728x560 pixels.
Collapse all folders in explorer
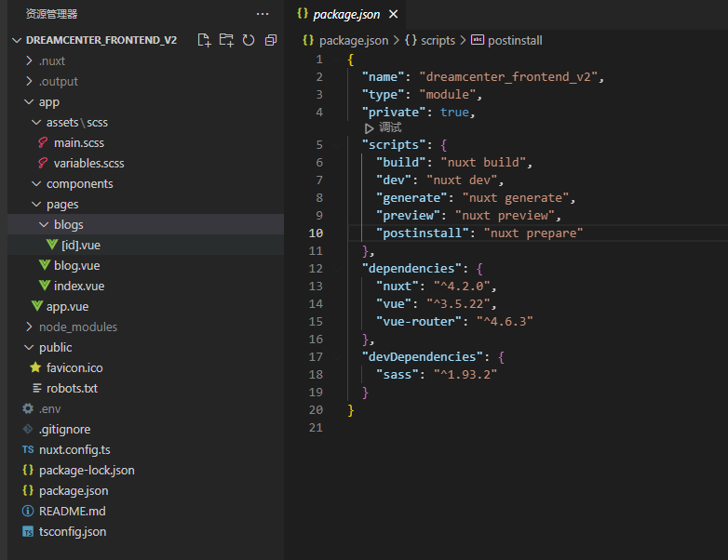271,40
